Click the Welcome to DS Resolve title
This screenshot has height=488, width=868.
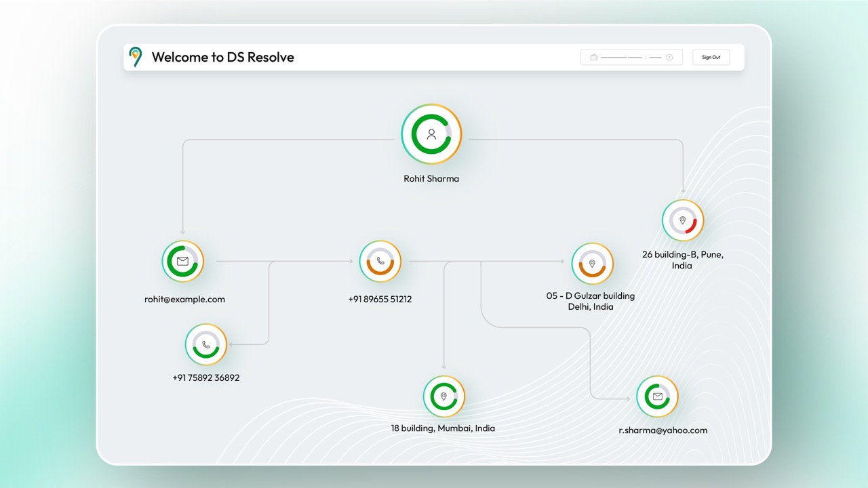point(222,58)
